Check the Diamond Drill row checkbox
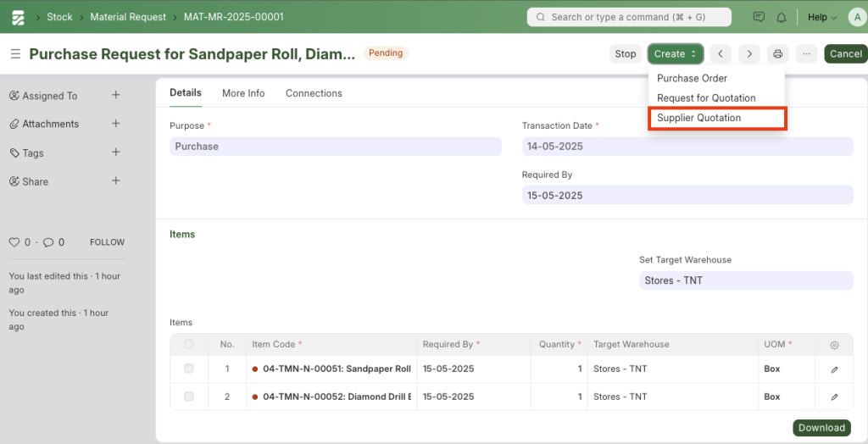This screenshot has height=444, width=868. coord(189,397)
